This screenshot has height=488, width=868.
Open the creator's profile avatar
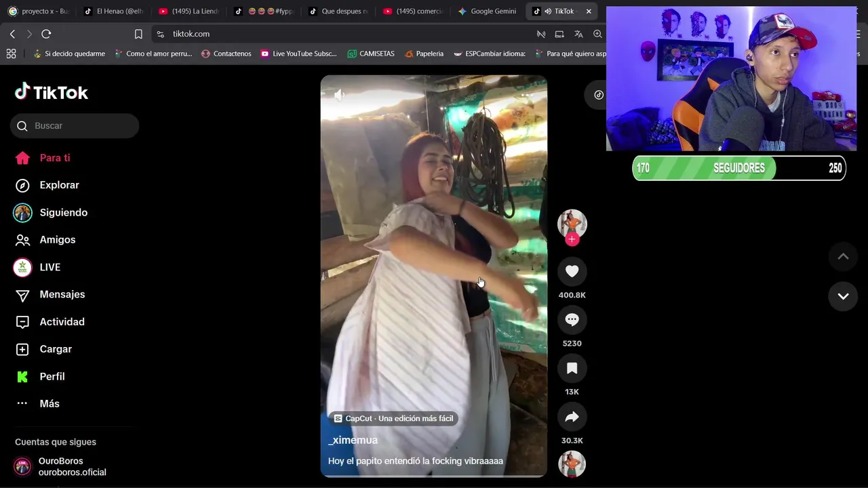point(572,224)
